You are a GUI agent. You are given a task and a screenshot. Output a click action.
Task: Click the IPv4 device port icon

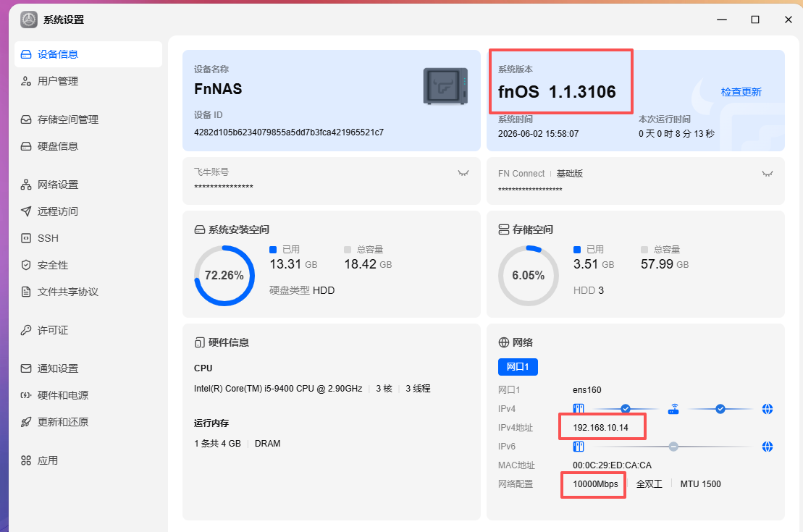tap(579, 409)
